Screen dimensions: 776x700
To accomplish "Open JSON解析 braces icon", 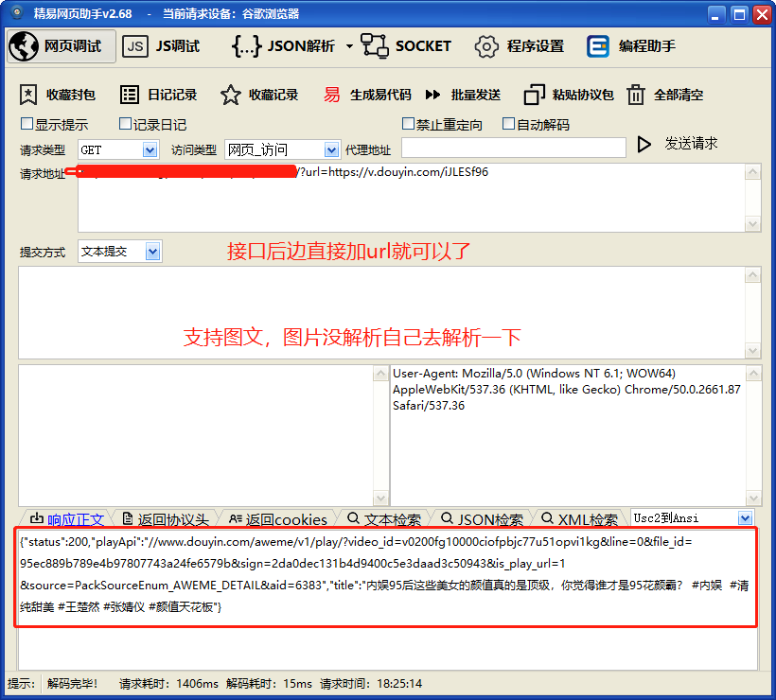I will pos(246,46).
